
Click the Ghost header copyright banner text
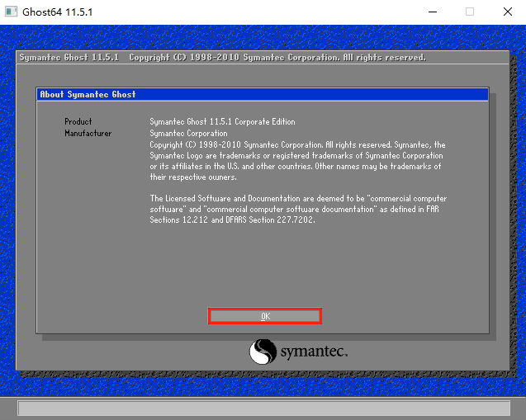coord(222,57)
